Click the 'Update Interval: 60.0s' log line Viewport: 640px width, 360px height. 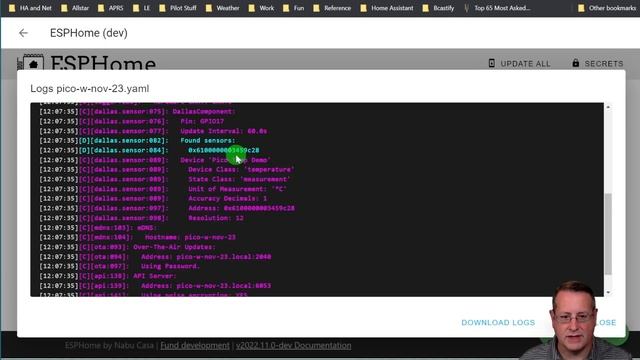(x=153, y=131)
